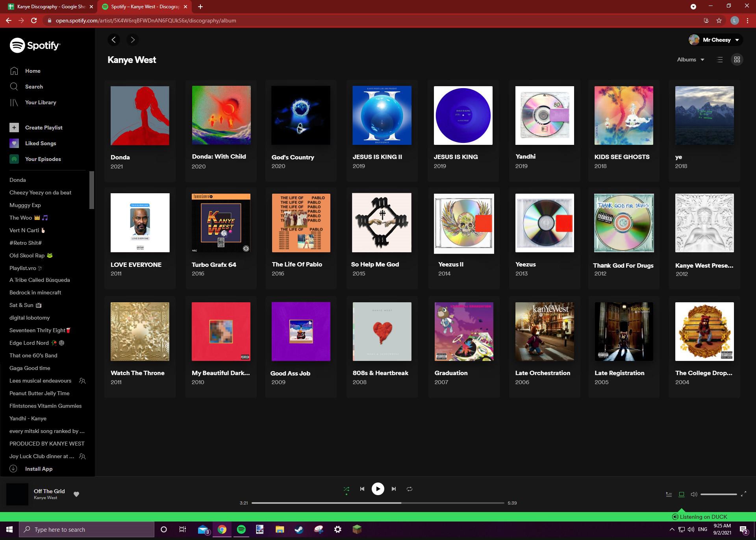This screenshot has height=540, width=756.
Task: Open Your Library
Action: (x=40, y=102)
